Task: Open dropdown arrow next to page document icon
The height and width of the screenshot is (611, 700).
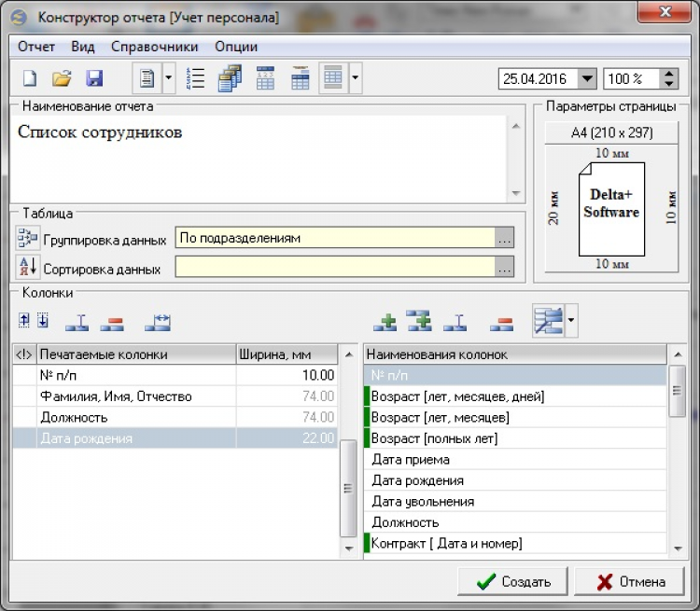Action: (168, 78)
